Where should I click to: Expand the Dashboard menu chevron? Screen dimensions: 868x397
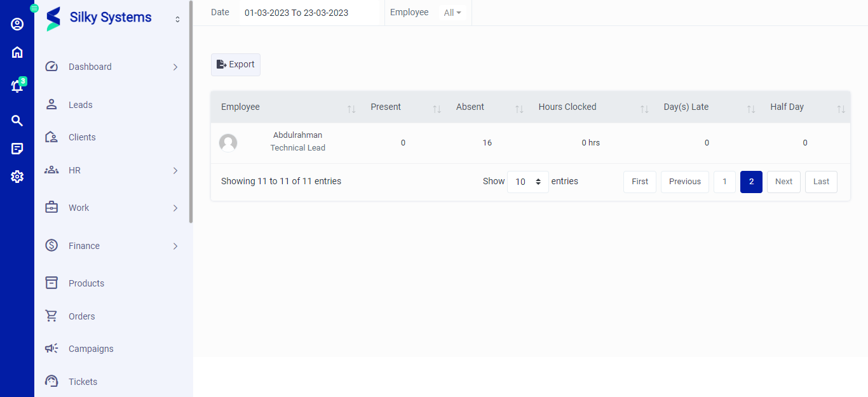coord(175,67)
